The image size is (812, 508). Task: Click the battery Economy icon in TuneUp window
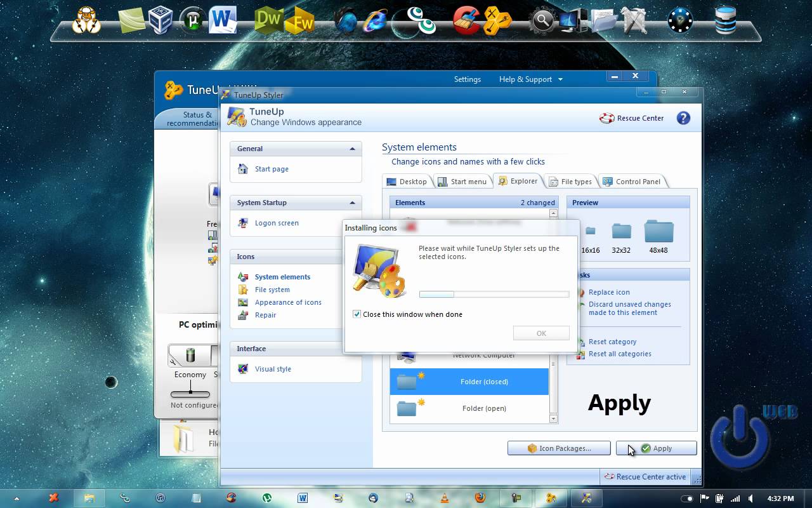point(190,355)
